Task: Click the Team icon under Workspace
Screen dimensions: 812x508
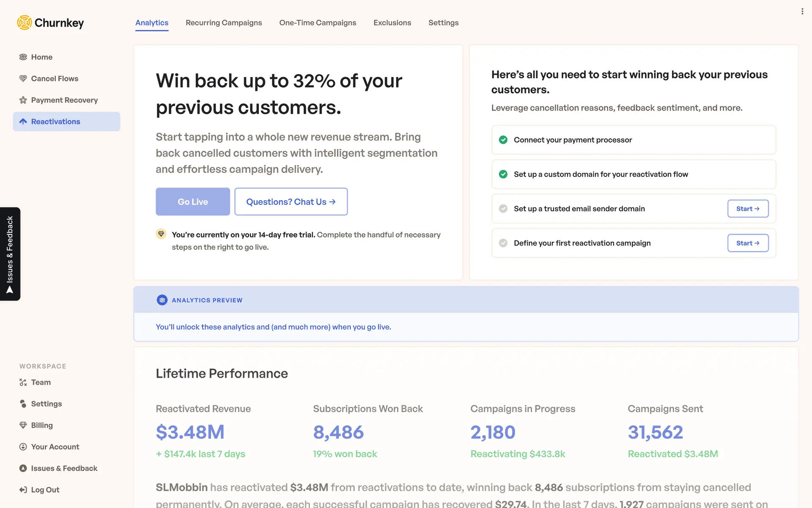Action: click(23, 382)
